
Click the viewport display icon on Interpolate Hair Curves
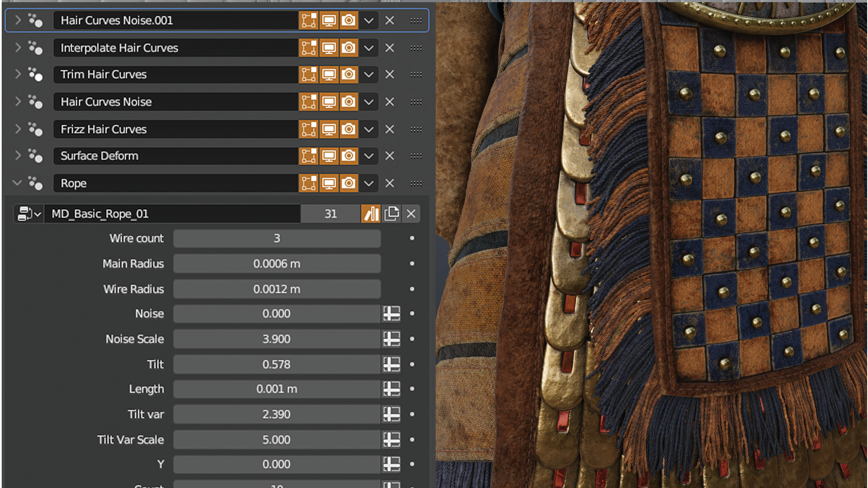[x=328, y=47]
